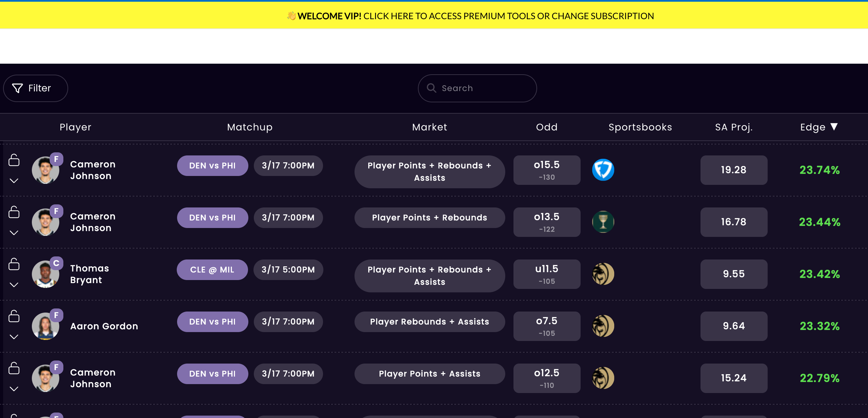Viewport: 868px width, 418px height.
Task: Click the magnifier icon in the search box
Action: [431, 88]
